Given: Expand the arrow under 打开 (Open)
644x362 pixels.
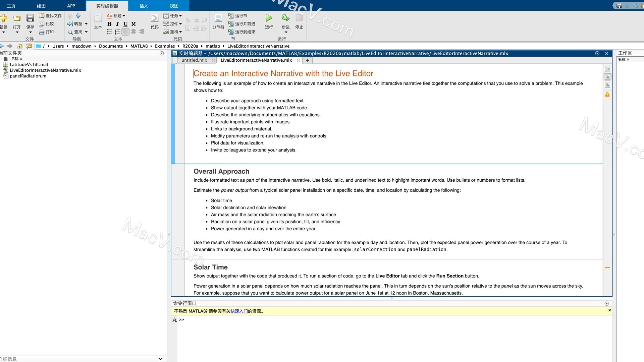Looking at the screenshot, I should tap(17, 33).
